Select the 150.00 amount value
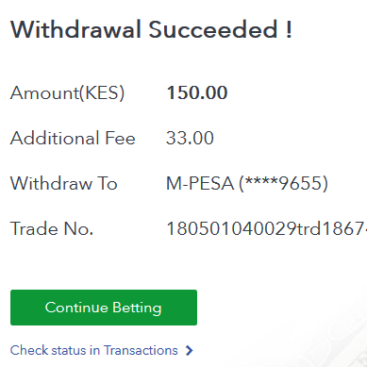The image size is (367, 367). click(197, 93)
